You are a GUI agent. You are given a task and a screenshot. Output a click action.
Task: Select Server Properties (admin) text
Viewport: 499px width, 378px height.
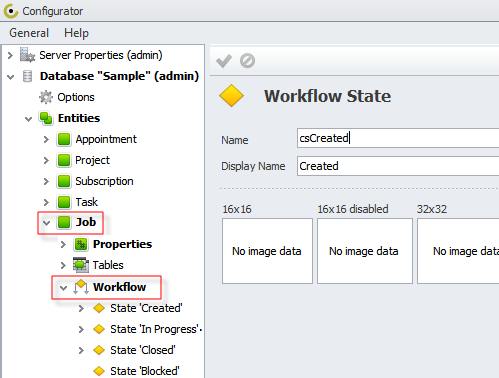pyautogui.click(x=101, y=55)
